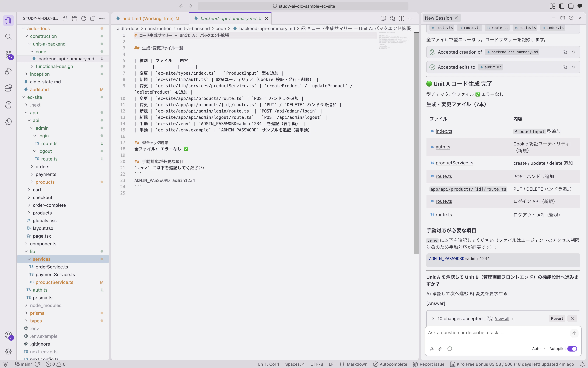
Task: Customize layout from the title bar
Action: (552, 6)
